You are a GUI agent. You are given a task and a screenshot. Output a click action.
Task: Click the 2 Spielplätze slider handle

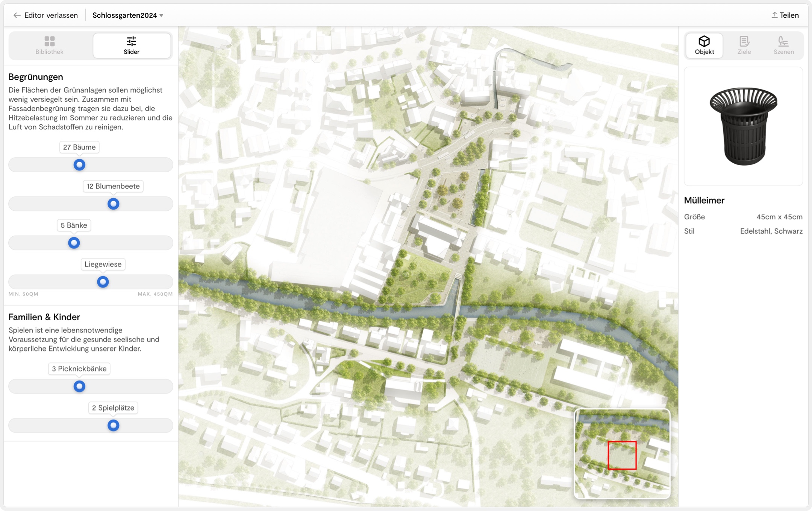tap(113, 426)
